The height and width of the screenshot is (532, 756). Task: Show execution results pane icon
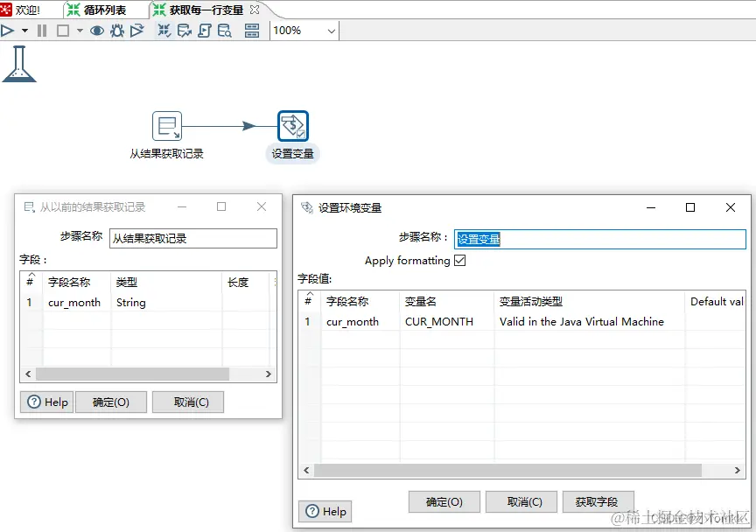[252, 31]
